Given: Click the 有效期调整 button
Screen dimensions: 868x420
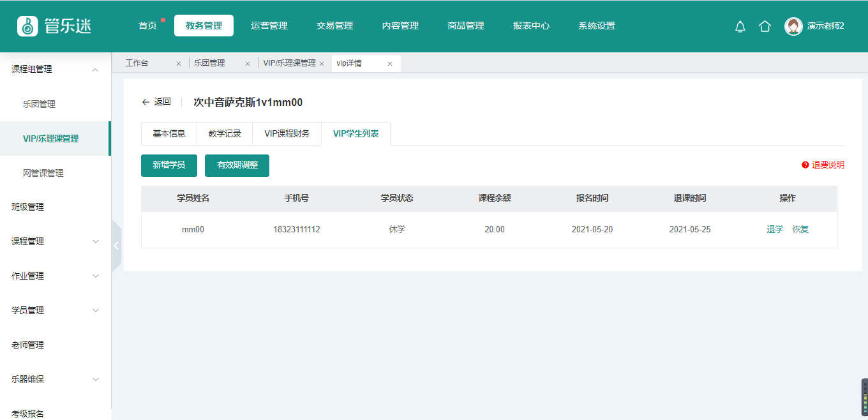Looking at the screenshot, I should pyautogui.click(x=237, y=165).
